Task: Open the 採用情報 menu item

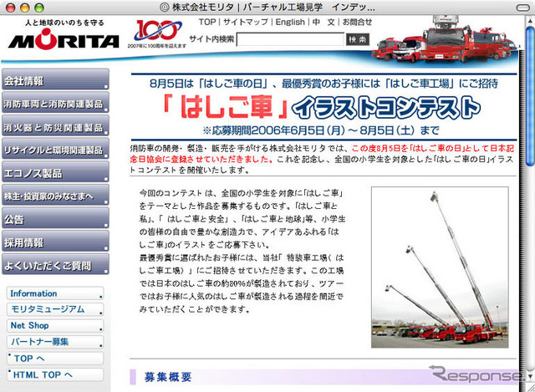Action: pos(55,242)
